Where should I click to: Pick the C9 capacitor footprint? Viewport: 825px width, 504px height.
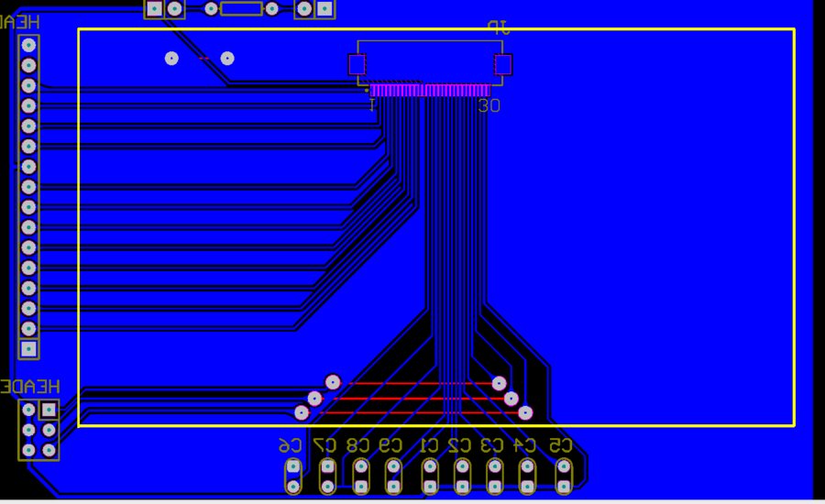click(x=393, y=477)
